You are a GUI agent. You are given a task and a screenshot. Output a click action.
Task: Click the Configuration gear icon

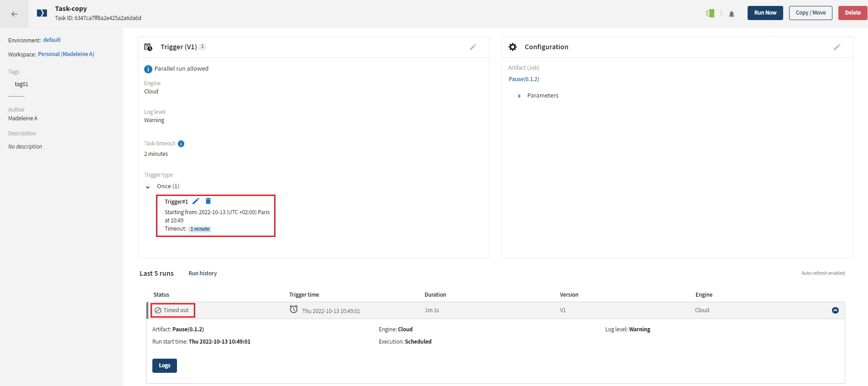pyautogui.click(x=513, y=47)
